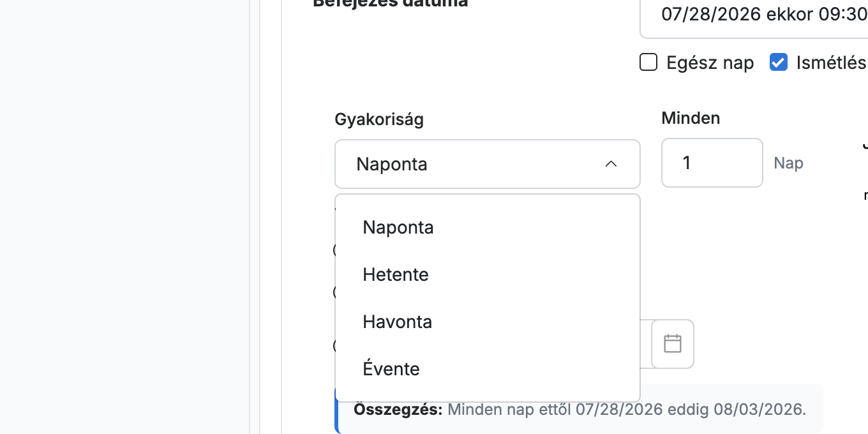Click the Befejezés dátuma label
This screenshot has width=868, height=434.
coord(391,4)
